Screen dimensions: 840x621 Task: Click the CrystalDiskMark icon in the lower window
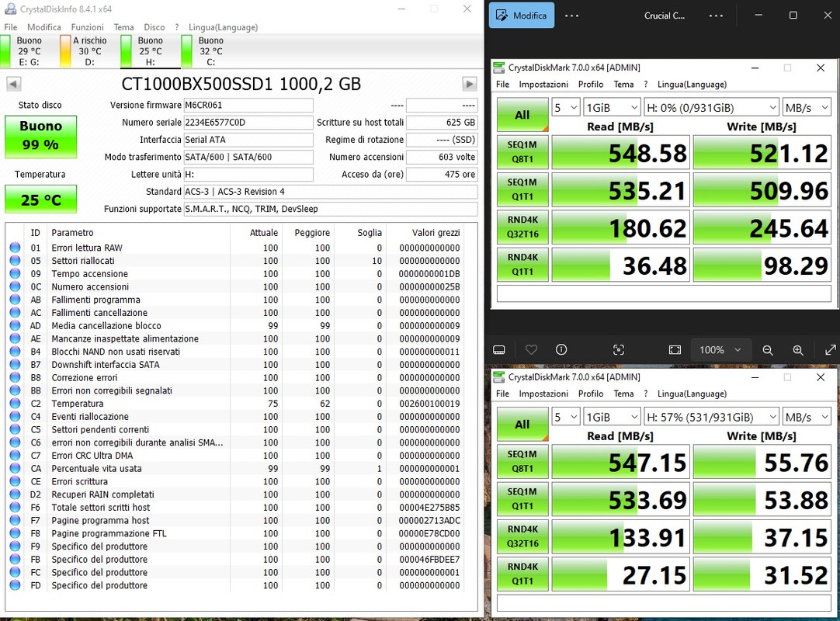tap(498, 377)
